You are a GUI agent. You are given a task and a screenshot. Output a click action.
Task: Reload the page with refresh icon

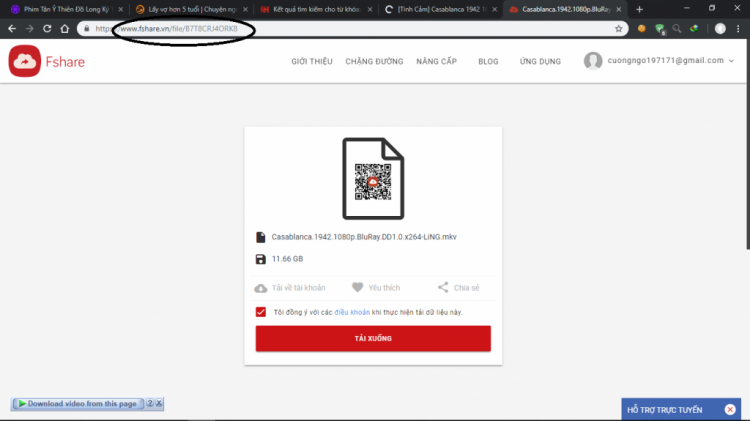coord(47,29)
